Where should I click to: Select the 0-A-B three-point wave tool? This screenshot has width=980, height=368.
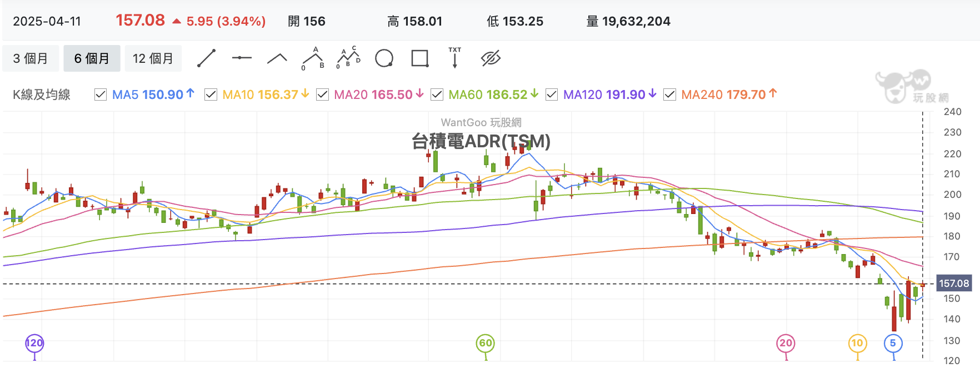[313, 58]
